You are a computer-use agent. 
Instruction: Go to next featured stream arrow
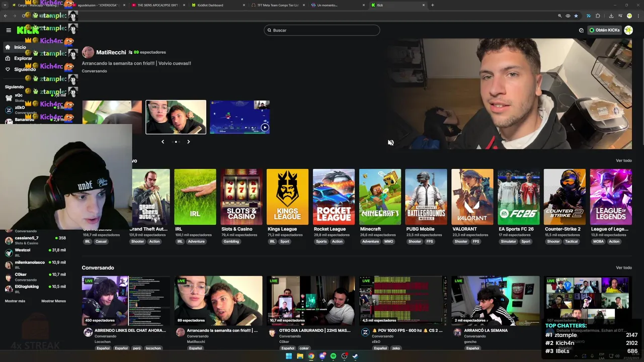(x=189, y=142)
